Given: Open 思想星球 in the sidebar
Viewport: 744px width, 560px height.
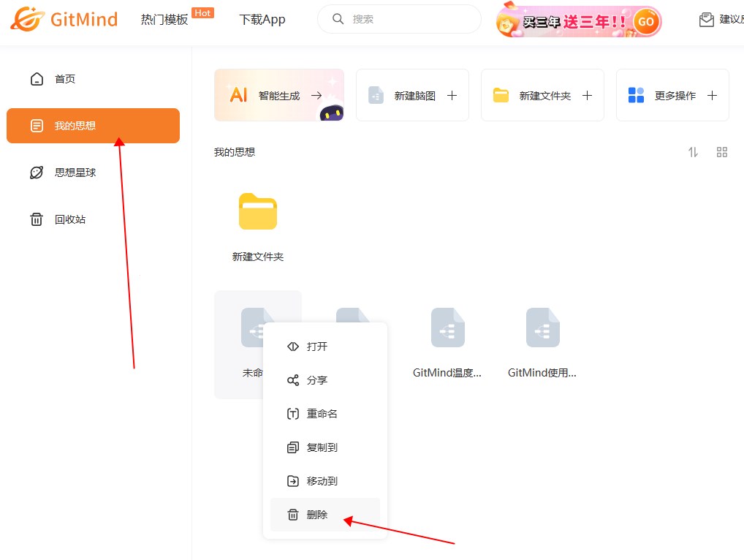Looking at the screenshot, I should point(93,173).
